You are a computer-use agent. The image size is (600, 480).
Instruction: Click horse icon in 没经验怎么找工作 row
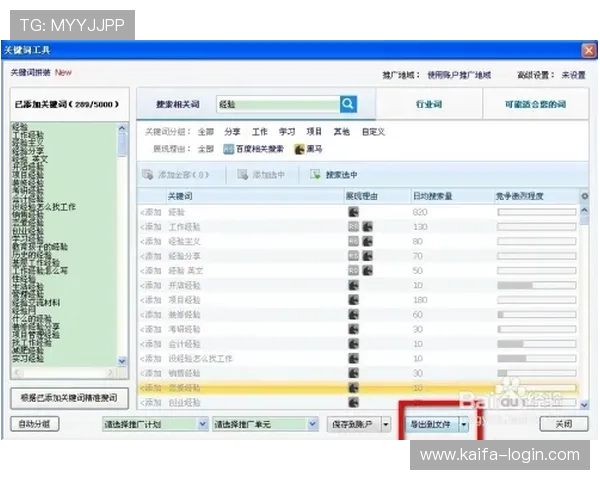[x=354, y=358]
